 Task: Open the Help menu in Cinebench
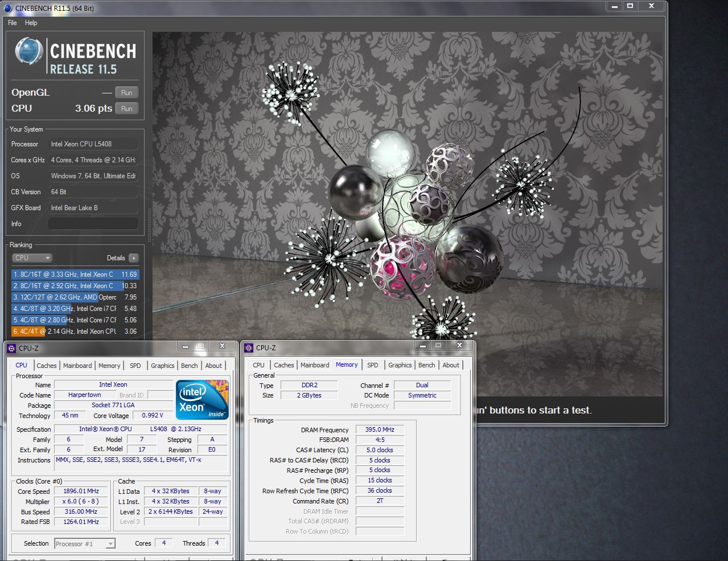coord(31,23)
